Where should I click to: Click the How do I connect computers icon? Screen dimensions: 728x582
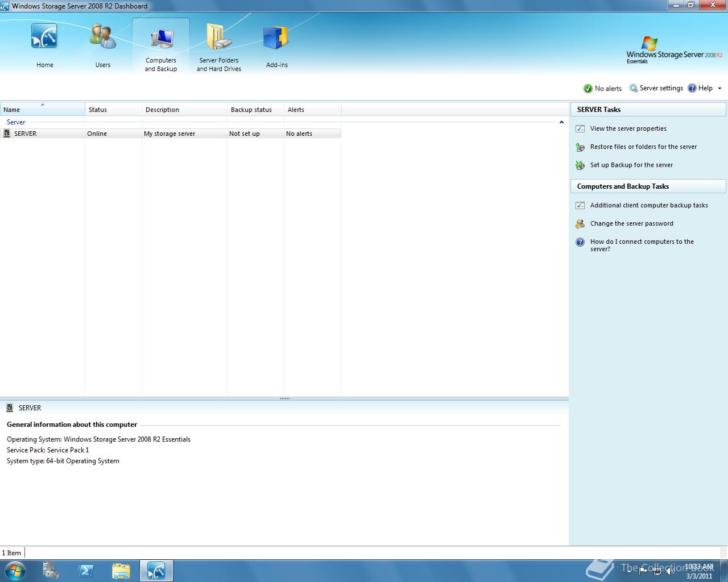click(580, 242)
